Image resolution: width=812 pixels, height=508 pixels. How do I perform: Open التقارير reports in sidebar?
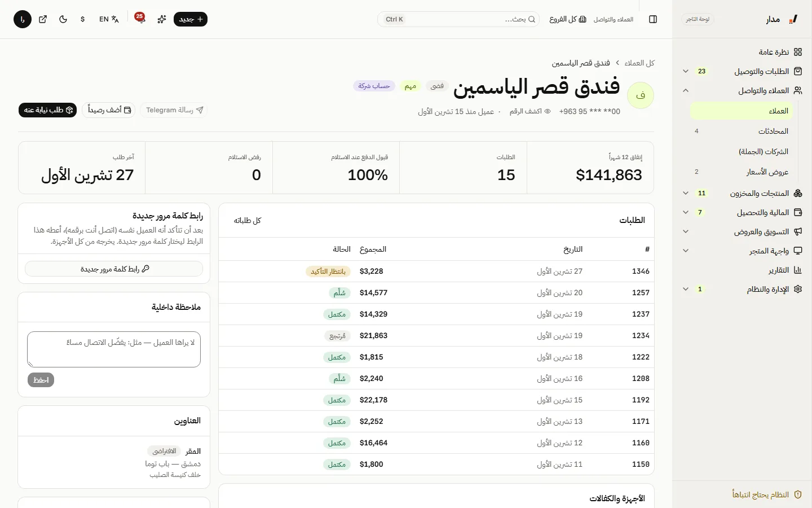742,270
